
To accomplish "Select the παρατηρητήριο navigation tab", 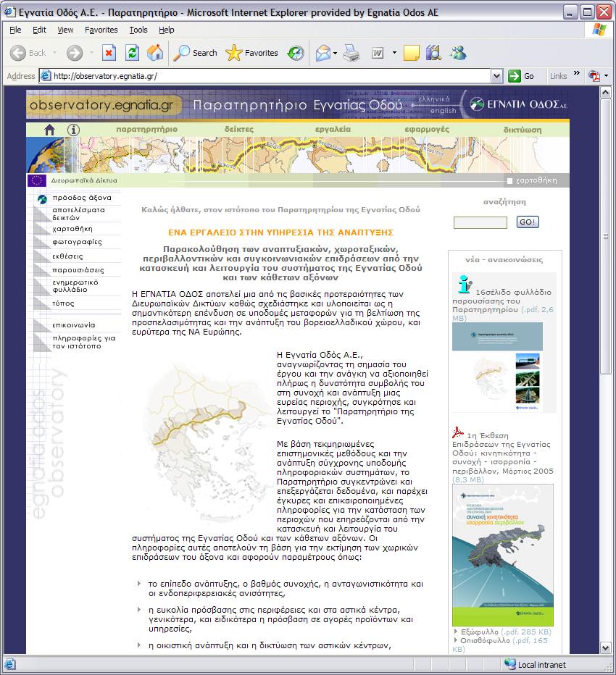I will point(147,129).
